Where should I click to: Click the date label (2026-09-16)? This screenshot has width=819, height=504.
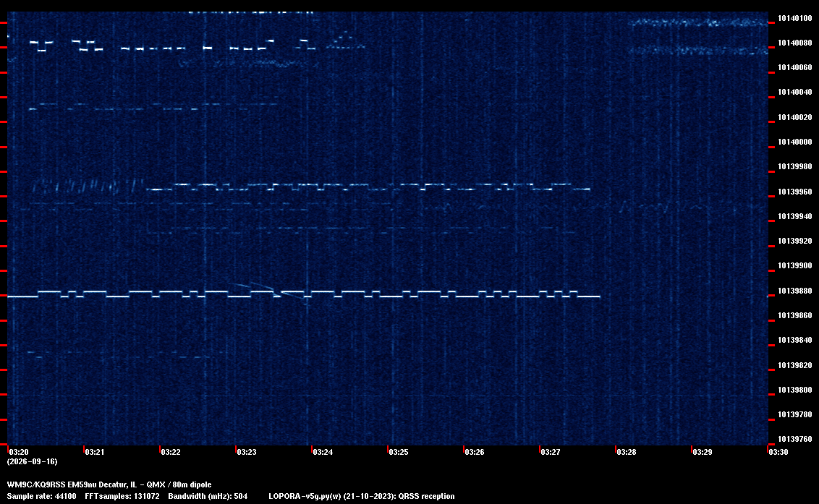click(33, 461)
